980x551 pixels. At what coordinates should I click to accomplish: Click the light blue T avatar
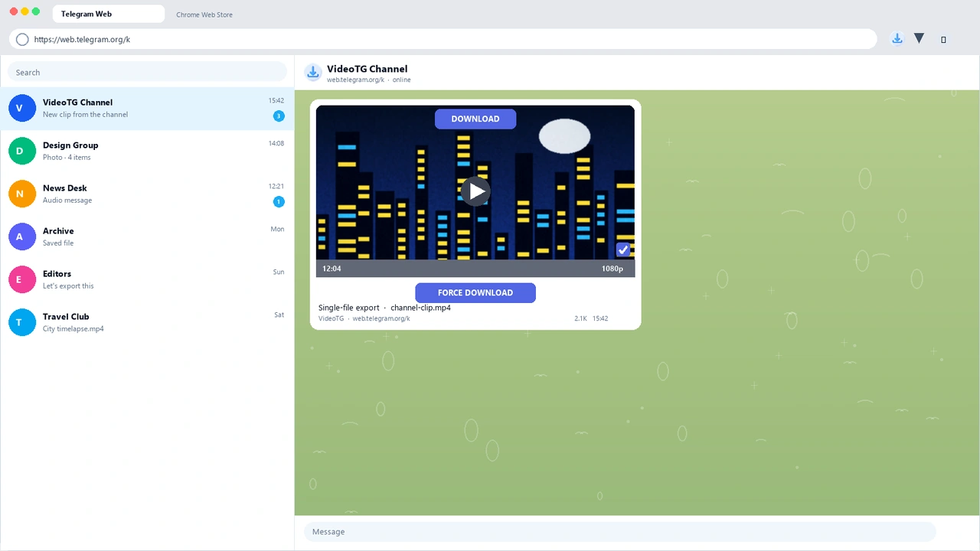[22, 322]
